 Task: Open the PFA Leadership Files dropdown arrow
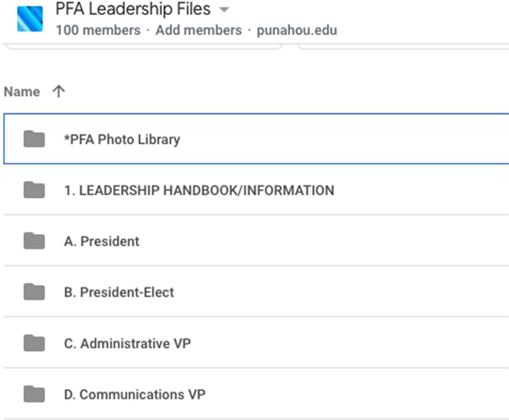(x=224, y=10)
